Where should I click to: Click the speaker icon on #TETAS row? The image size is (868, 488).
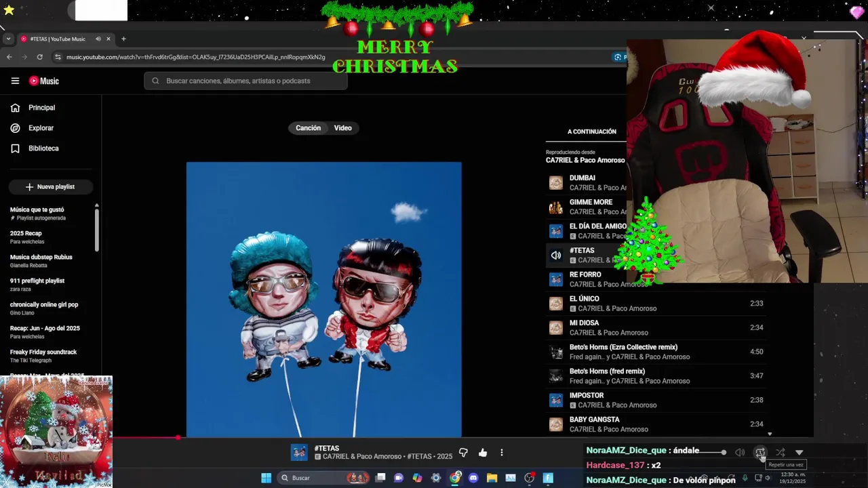pos(556,256)
